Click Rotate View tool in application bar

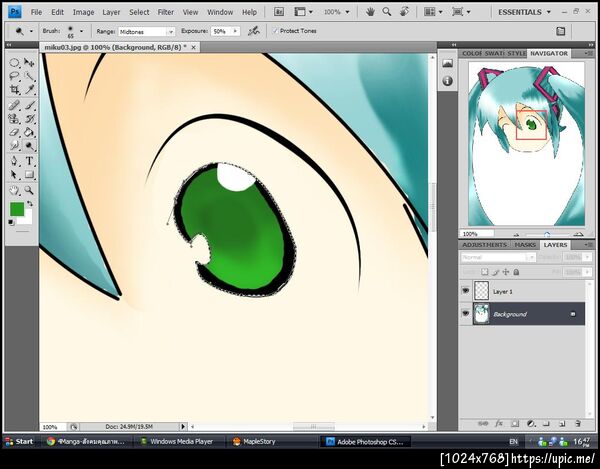[x=404, y=12]
